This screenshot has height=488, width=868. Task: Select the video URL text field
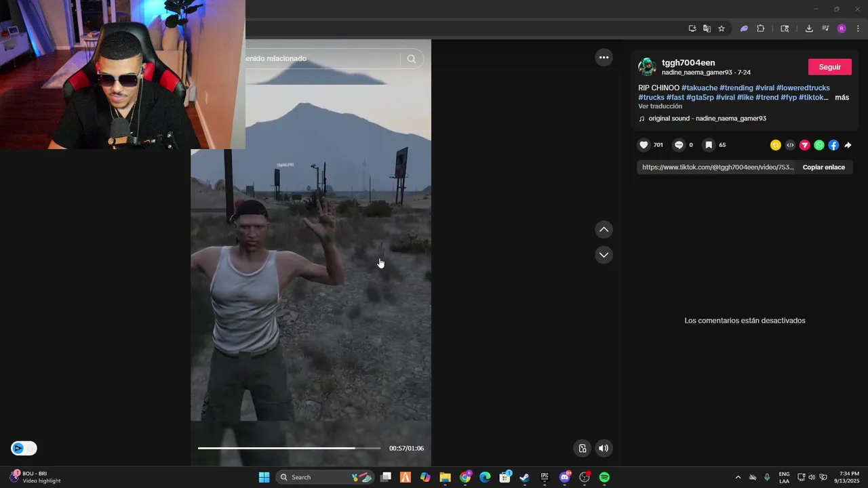coord(717,167)
